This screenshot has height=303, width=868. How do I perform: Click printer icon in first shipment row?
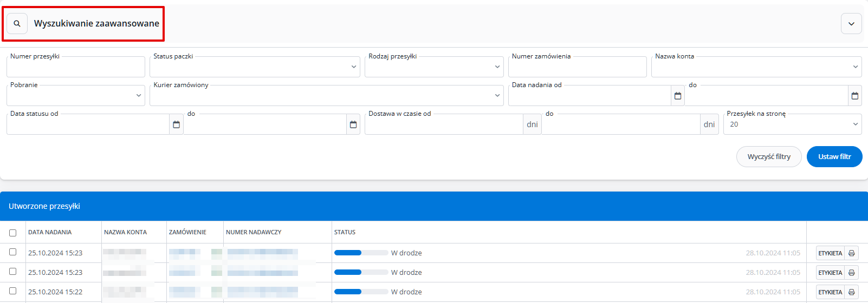pyautogui.click(x=851, y=253)
